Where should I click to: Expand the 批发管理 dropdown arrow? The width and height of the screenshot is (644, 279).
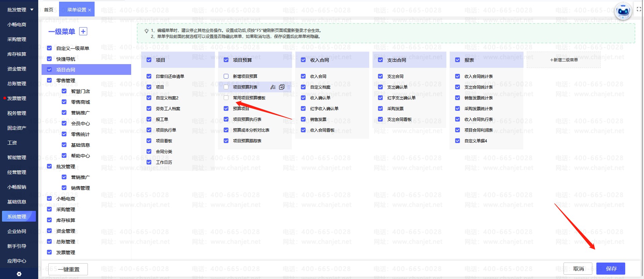pos(32,10)
